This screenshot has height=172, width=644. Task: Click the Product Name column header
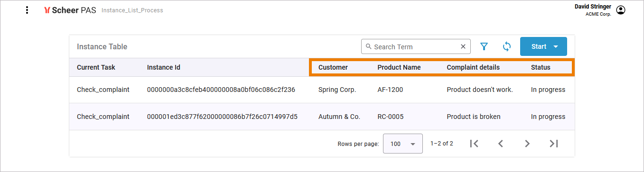[399, 67]
